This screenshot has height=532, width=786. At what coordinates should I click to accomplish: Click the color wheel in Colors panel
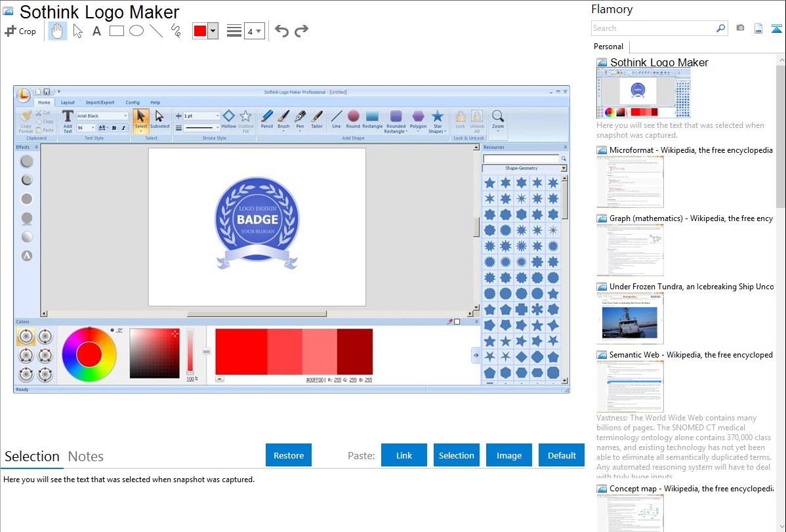[x=89, y=354]
